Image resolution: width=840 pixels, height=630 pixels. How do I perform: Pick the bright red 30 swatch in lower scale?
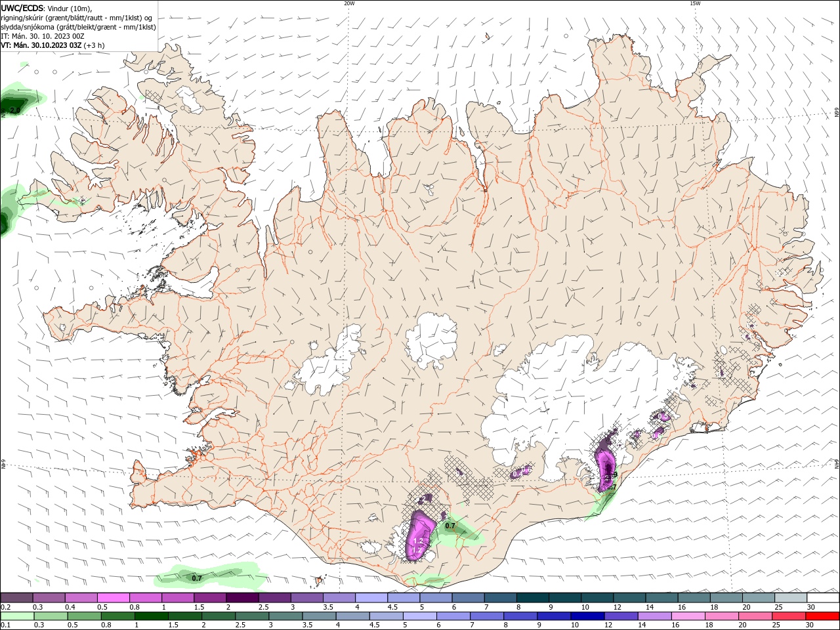[x=822, y=616]
